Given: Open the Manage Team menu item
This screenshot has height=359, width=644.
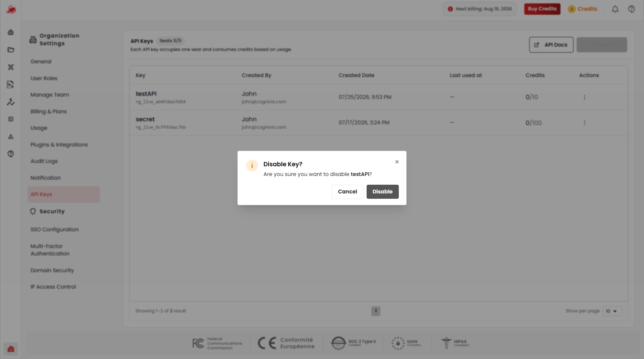Looking at the screenshot, I should 50,95.
